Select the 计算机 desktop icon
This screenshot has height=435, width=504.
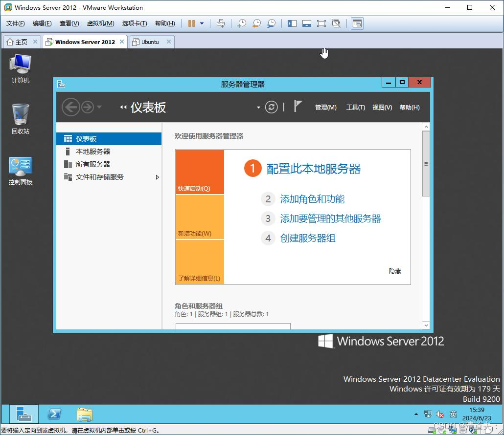point(20,69)
